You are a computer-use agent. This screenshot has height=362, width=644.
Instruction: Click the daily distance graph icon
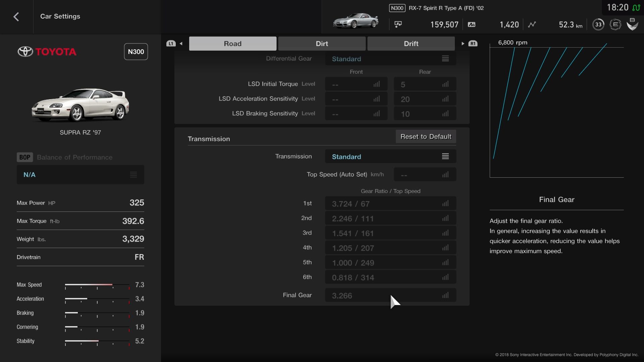[532, 24]
